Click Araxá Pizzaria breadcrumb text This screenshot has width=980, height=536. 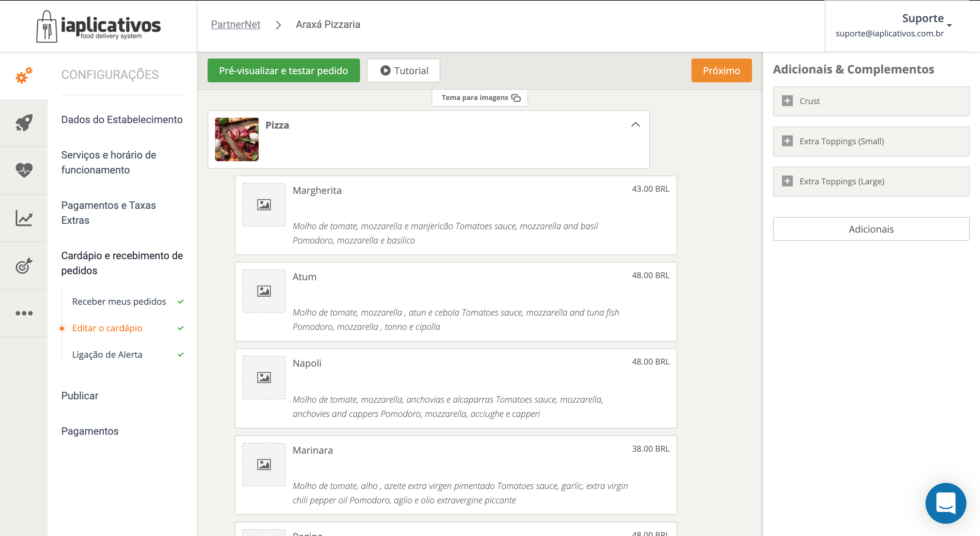pyautogui.click(x=328, y=25)
